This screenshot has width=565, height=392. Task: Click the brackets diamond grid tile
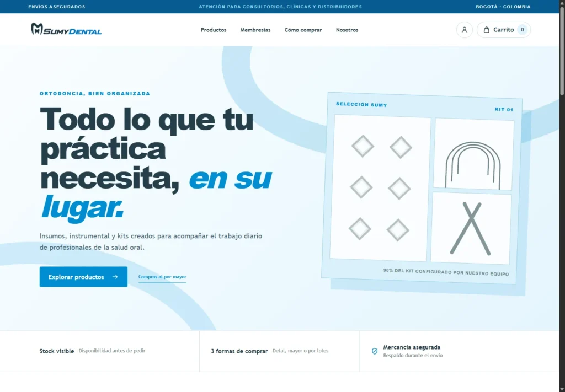click(x=380, y=188)
